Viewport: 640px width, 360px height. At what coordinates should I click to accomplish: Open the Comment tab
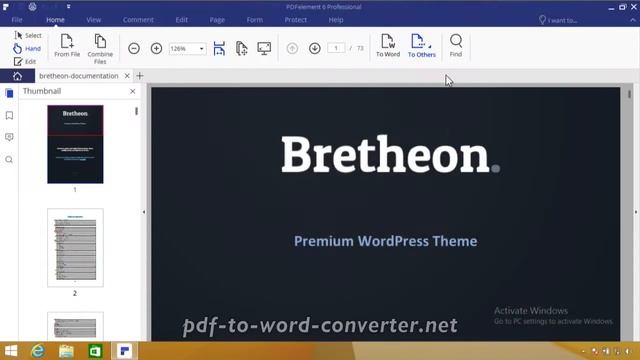click(x=138, y=20)
